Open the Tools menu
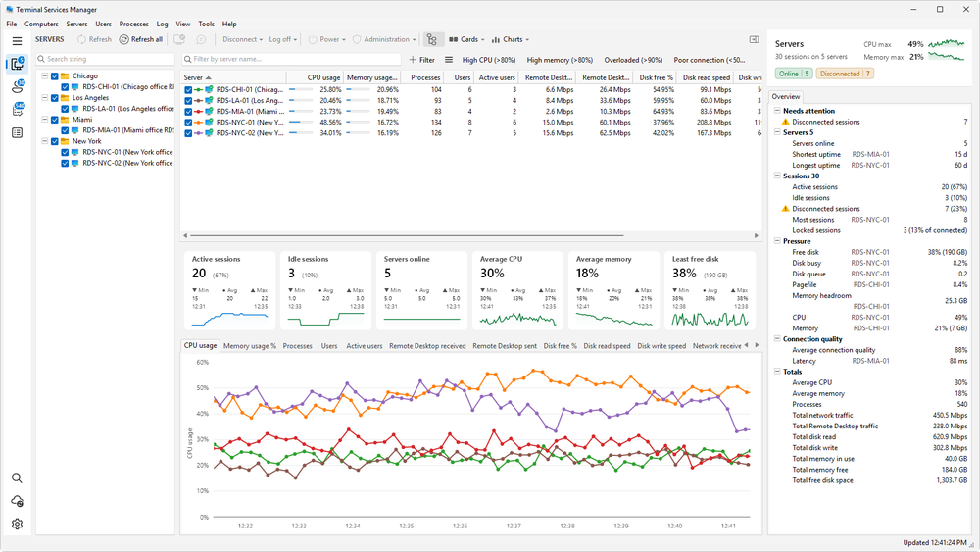 pyautogui.click(x=206, y=24)
